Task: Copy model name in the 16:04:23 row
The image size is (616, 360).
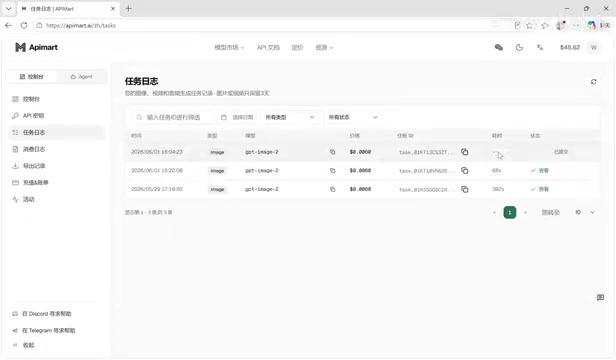Action: (332, 152)
